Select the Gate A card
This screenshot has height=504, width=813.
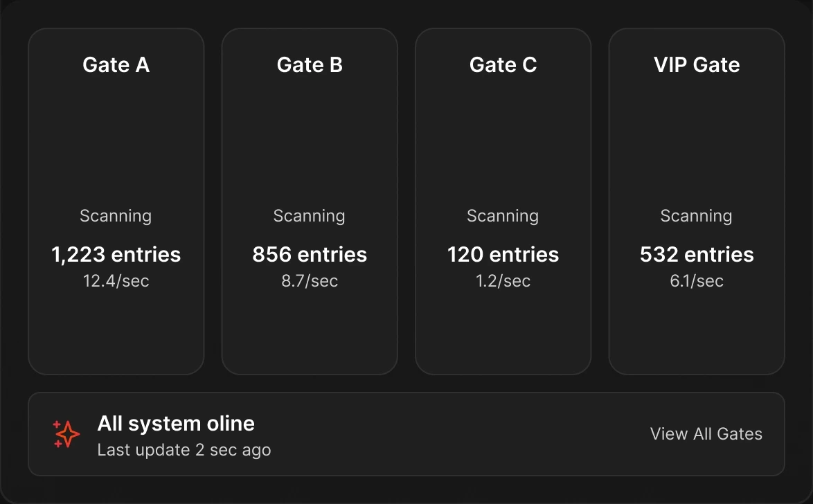click(x=116, y=201)
